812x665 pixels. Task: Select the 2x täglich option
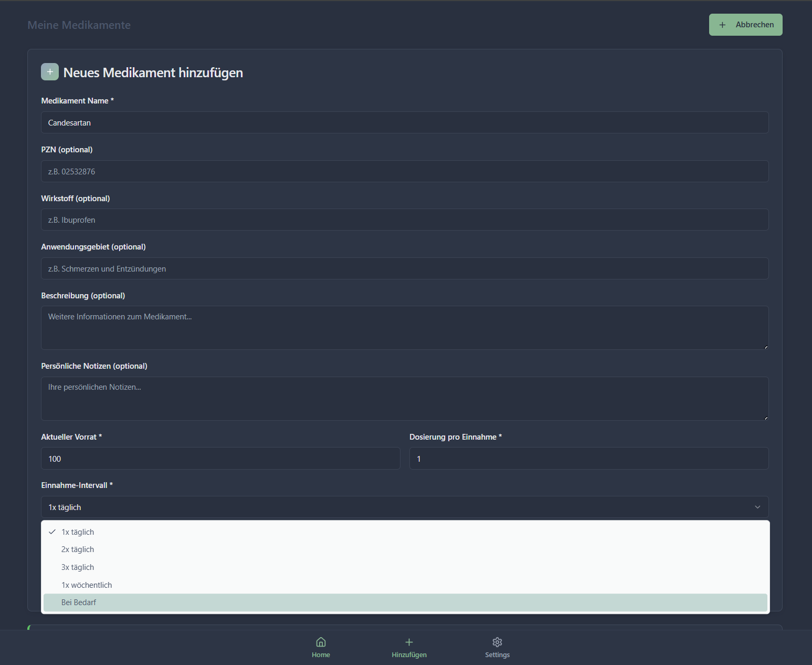click(x=78, y=549)
